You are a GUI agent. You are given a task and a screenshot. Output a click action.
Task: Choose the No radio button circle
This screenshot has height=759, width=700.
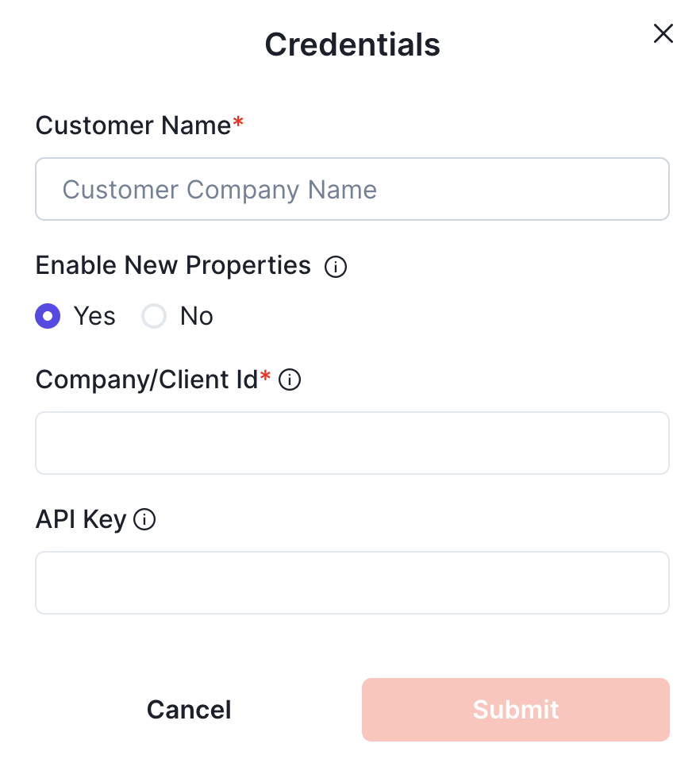click(x=153, y=317)
